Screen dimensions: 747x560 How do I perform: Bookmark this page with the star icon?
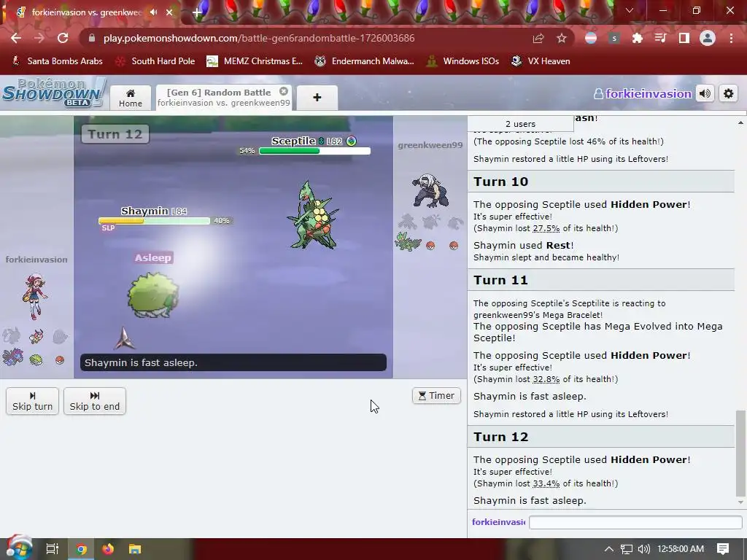(562, 38)
